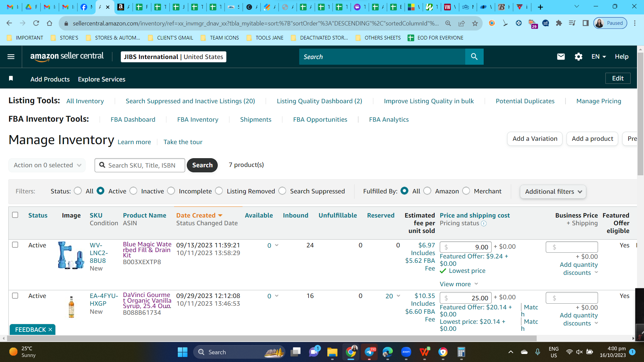The width and height of the screenshot is (644, 362).
Task: Click the bookmark flag icon beside Add Products
Action: pyautogui.click(x=11, y=78)
